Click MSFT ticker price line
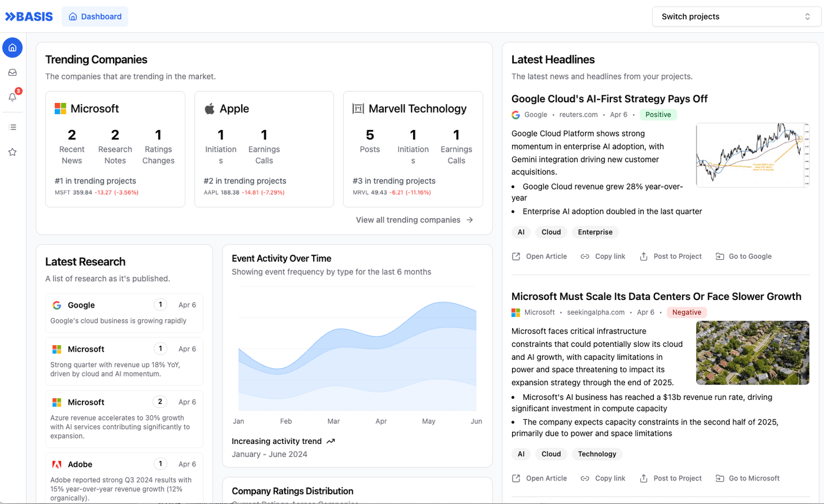824x504 pixels. tap(97, 192)
